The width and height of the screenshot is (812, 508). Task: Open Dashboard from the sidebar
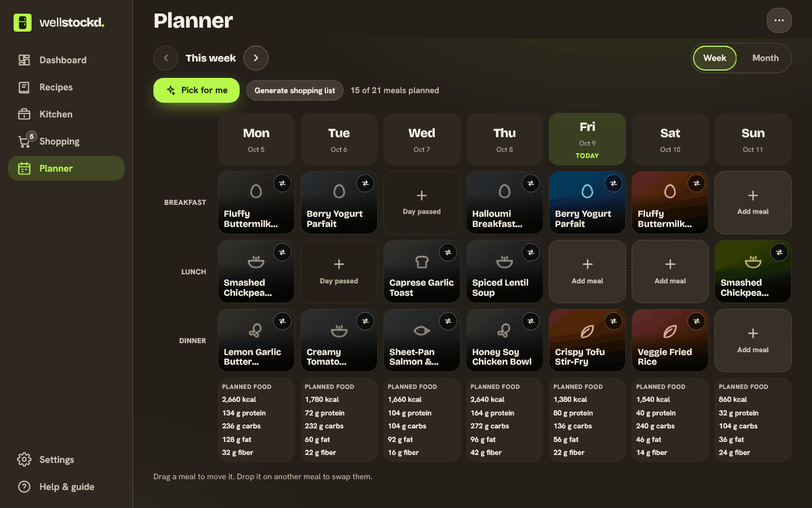66,60
